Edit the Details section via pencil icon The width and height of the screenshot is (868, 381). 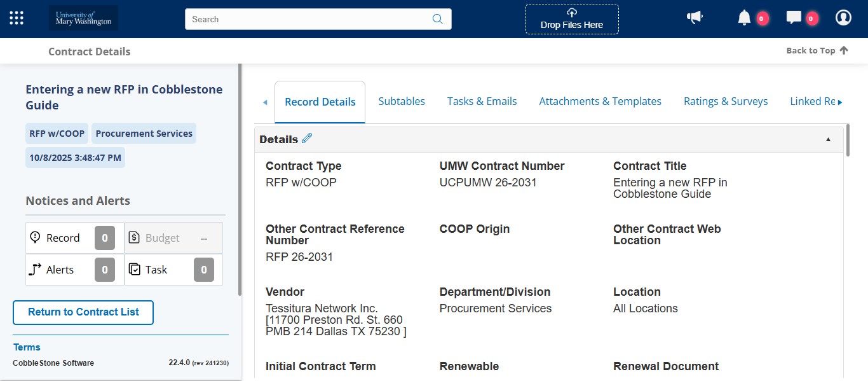(x=307, y=137)
